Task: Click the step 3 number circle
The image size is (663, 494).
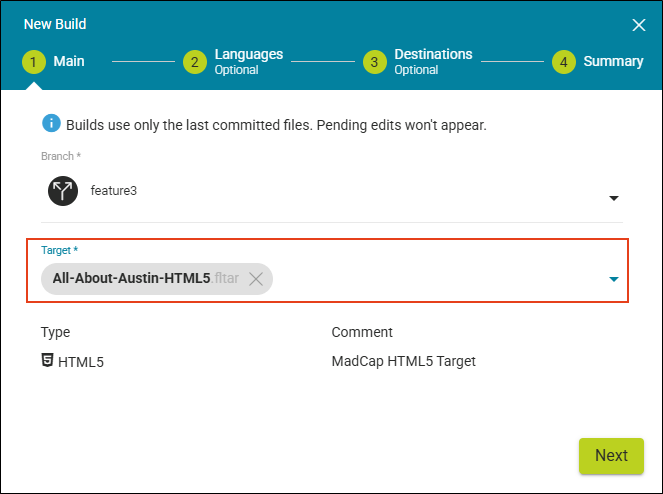Action: point(374,62)
